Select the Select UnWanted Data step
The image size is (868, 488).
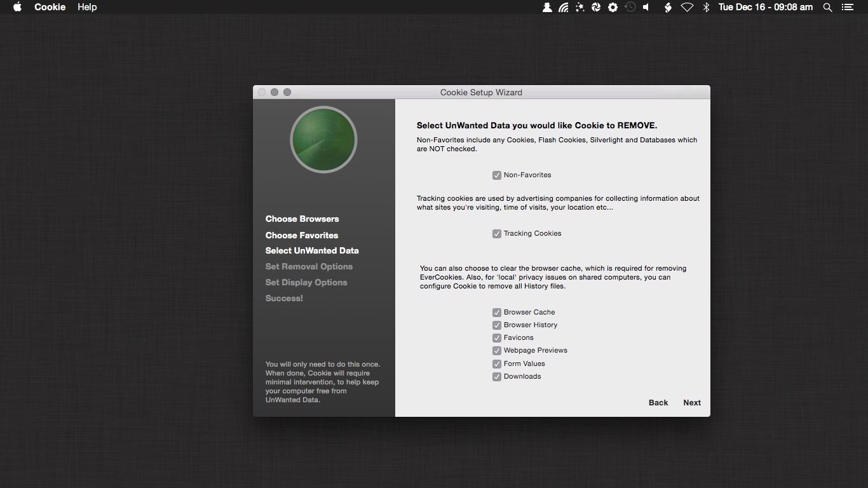(312, 250)
